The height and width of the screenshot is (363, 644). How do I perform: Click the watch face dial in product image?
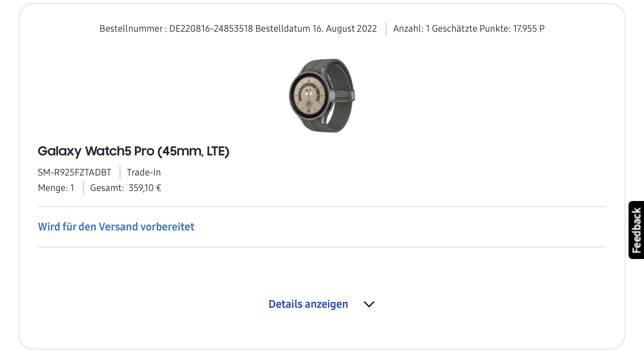coord(308,96)
